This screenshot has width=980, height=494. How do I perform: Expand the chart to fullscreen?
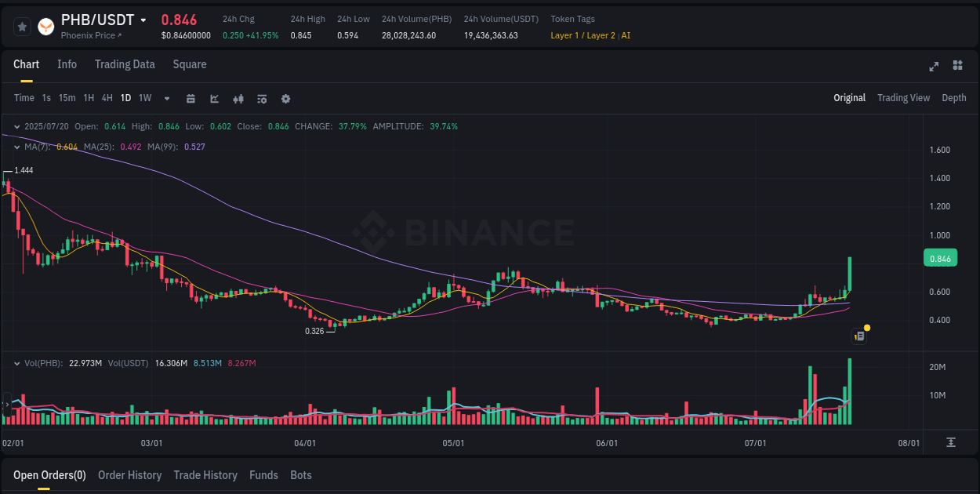pyautogui.click(x=934, y=66)
